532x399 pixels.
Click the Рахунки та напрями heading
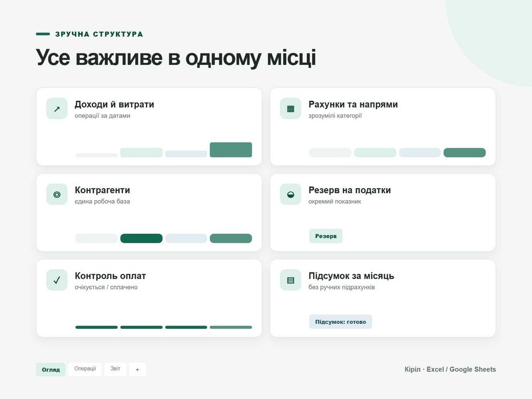coord(353,104)
